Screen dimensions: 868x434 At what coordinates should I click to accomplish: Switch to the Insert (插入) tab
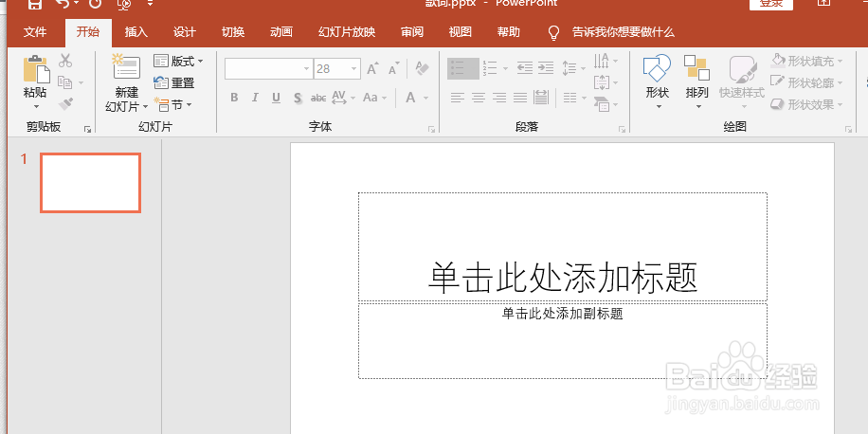136,32
